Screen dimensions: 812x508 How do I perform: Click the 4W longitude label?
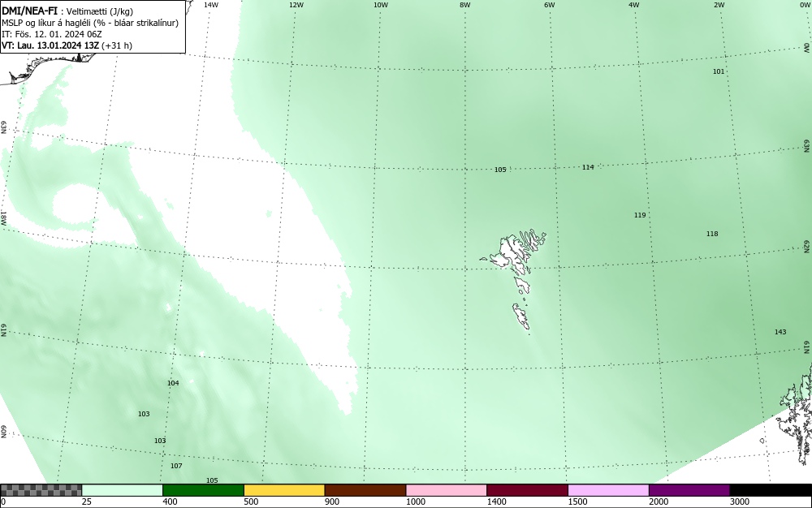[x=634, y=5]
